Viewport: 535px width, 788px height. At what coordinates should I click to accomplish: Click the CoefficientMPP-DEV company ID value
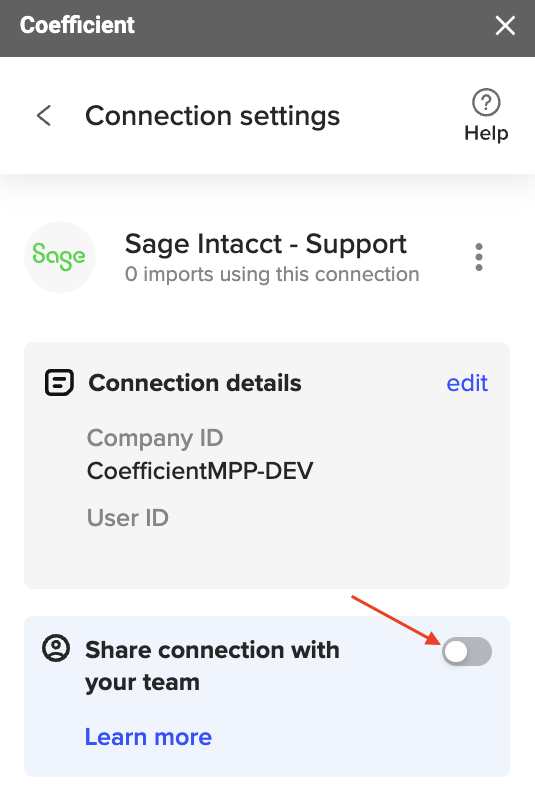200,471
